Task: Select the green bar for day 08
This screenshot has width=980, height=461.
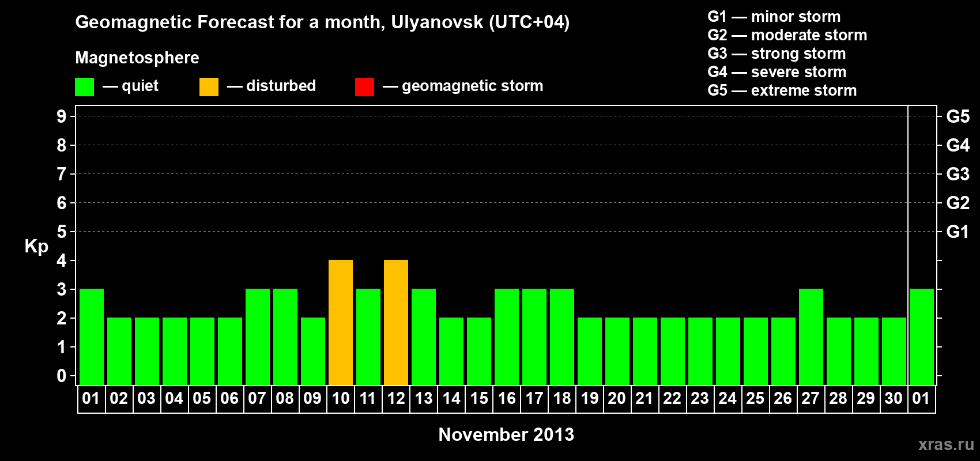Action: tap(285, 337)
